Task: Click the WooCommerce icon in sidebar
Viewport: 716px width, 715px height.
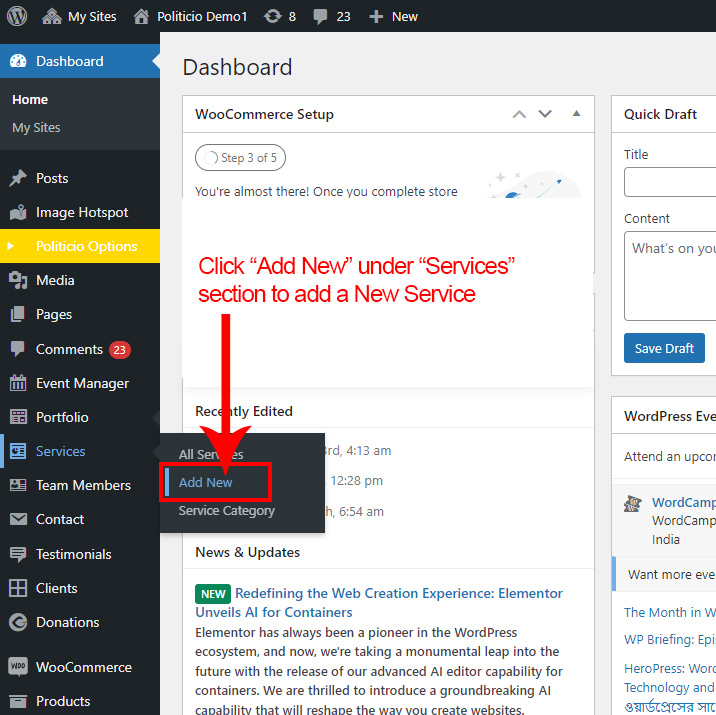Action: (18, 667)
